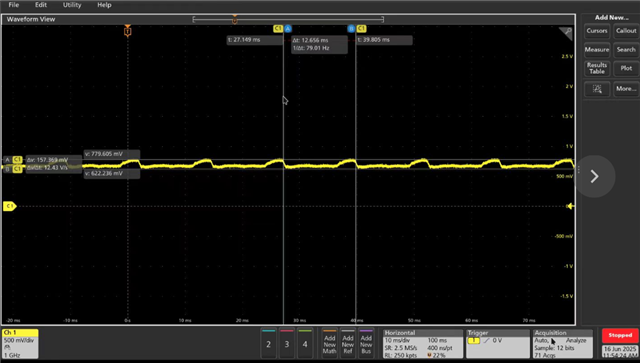Open the File menu
This screenshot has height=363, width=640.
click(x=14, y=5)
